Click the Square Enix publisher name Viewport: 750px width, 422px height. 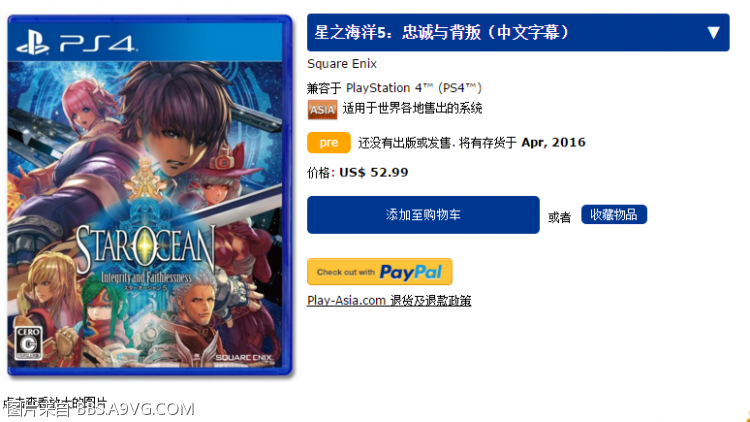point(342,64)
